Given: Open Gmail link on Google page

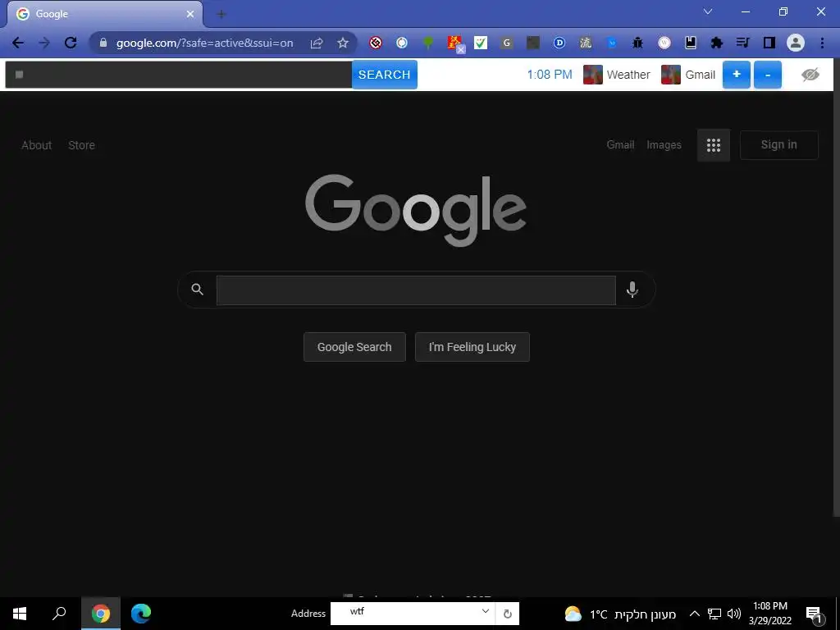Looking at the screenshot, I should (620, 144).
